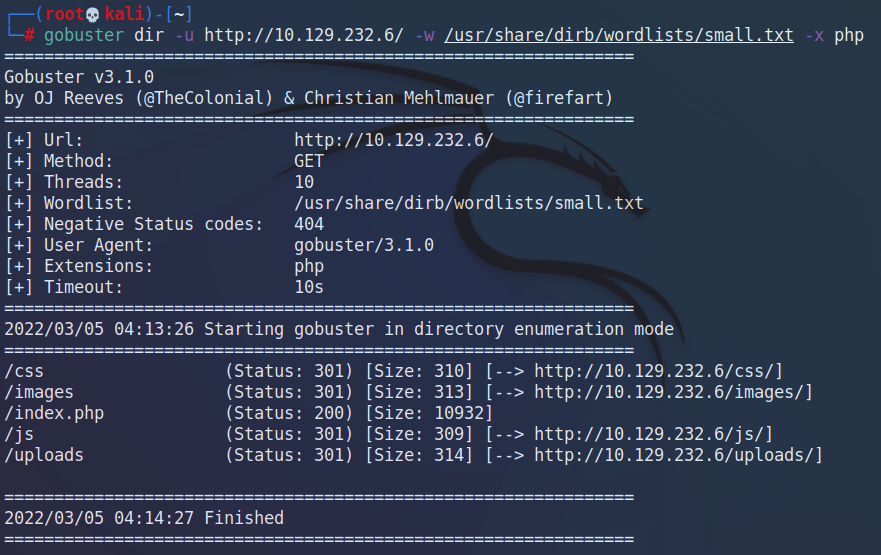Click the 10s timeout value
The image size is (881, 555).
tap(308, 287)
